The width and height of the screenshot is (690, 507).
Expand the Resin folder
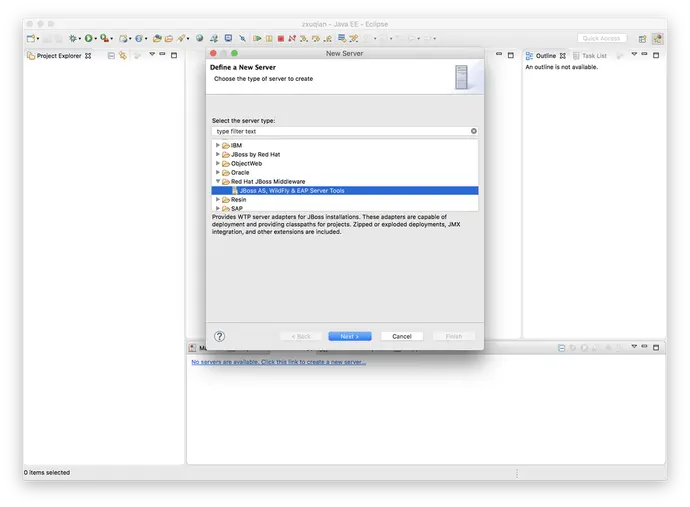(x=217, y=199)
